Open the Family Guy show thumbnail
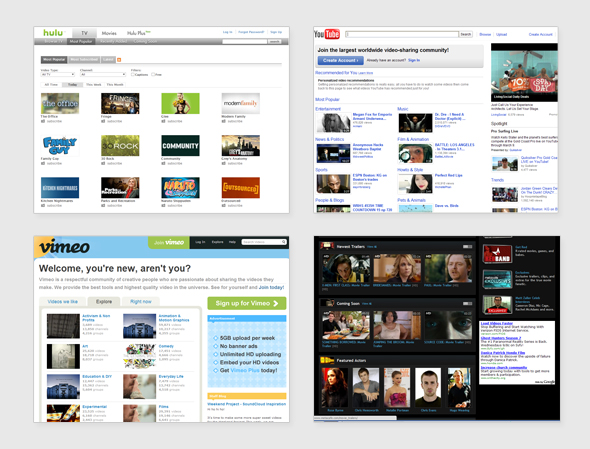This screenshot has height=449, width=590. click(x=60, y=146)
